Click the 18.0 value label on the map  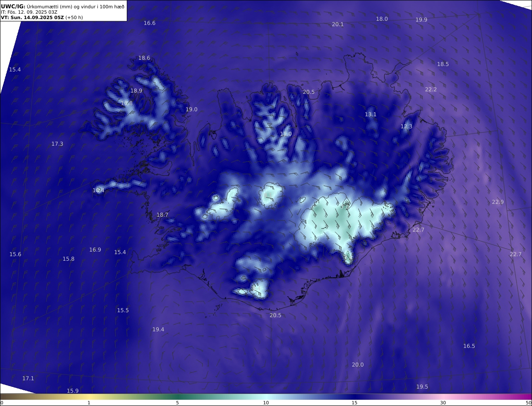tap(382, 19)
